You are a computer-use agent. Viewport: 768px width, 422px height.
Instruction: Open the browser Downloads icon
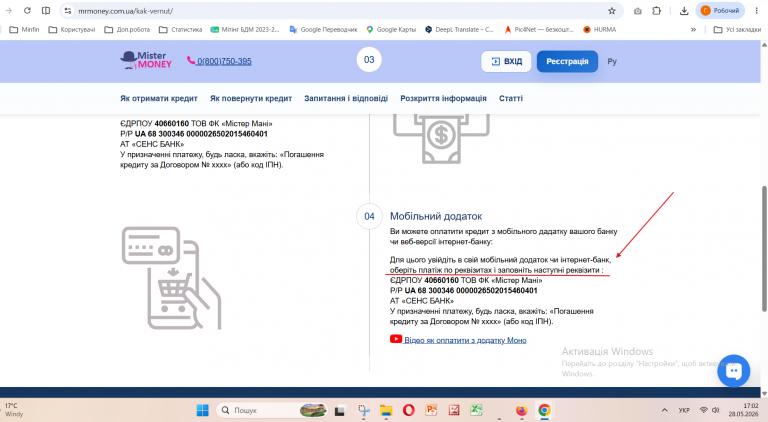684,11
